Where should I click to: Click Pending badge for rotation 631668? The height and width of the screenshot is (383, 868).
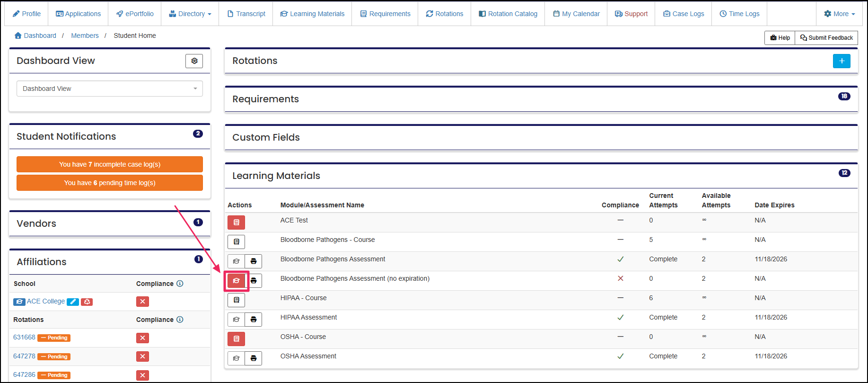54,338
